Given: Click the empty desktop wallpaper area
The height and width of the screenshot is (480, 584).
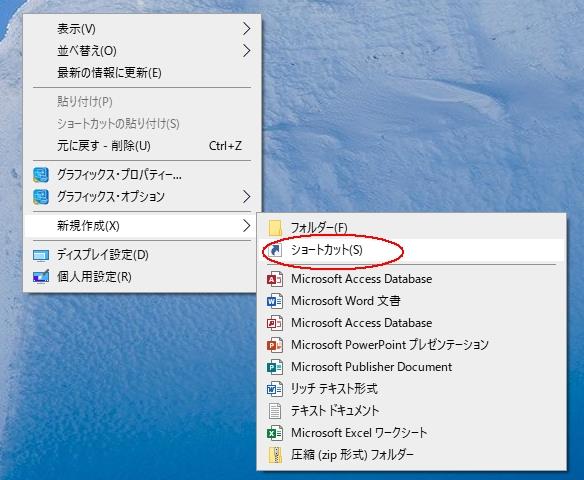Looking at the screenshot, I should coord(428,112).
